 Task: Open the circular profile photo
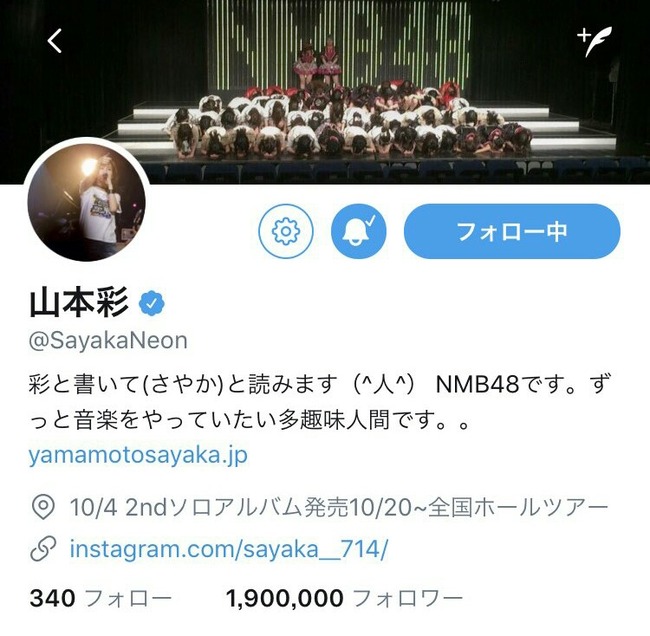click(86, 201)
